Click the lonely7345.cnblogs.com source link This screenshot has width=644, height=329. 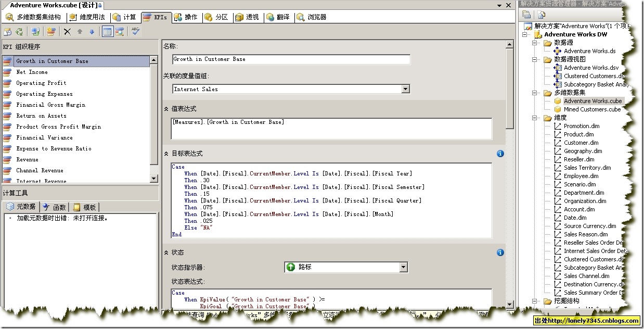point(588,321)
